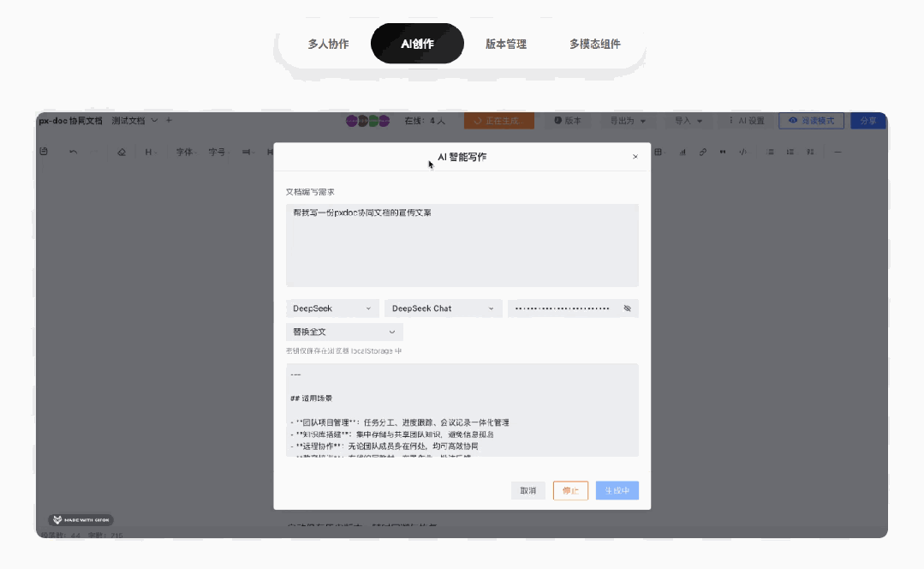The width and height of the screenshot is (924, 569).
Task: Click the 知识库搭建 bullet line
Action: pyautogui.click(x=392, y=434)
